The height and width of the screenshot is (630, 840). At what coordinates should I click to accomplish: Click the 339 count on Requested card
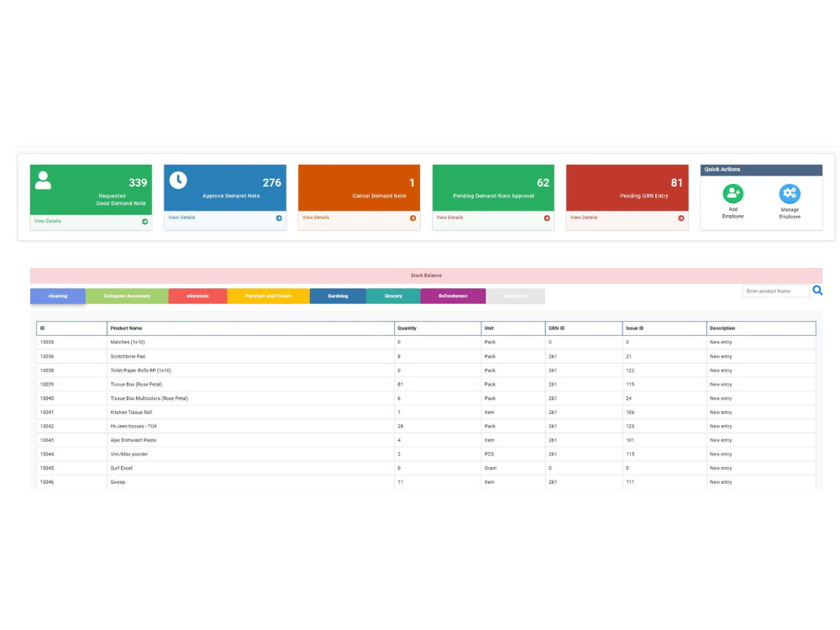click(138, 182)
